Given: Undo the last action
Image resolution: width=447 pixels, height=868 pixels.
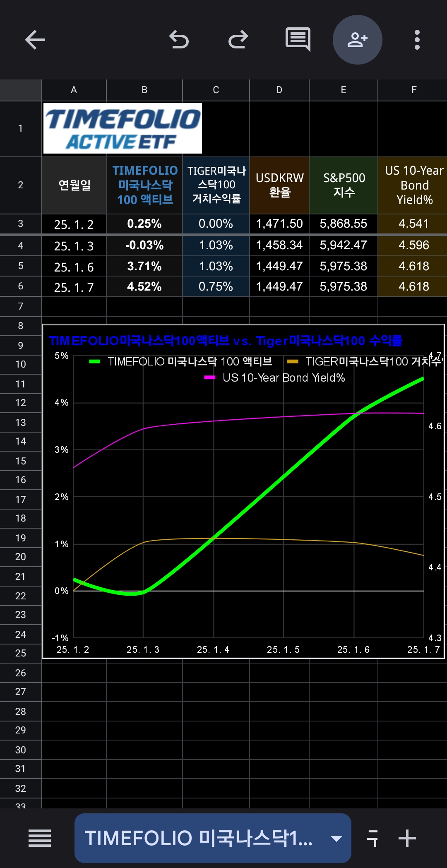Looking at the screenshot, I should tap(179, 40).
